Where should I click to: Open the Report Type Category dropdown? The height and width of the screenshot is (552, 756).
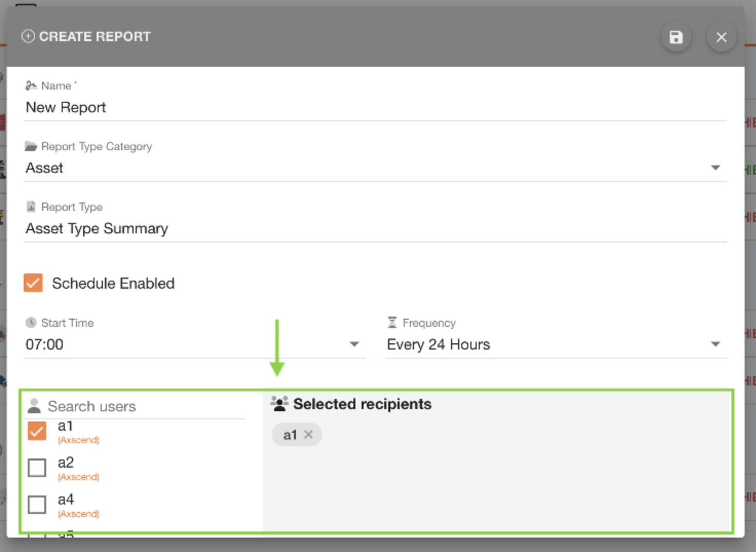click(716, 167)
